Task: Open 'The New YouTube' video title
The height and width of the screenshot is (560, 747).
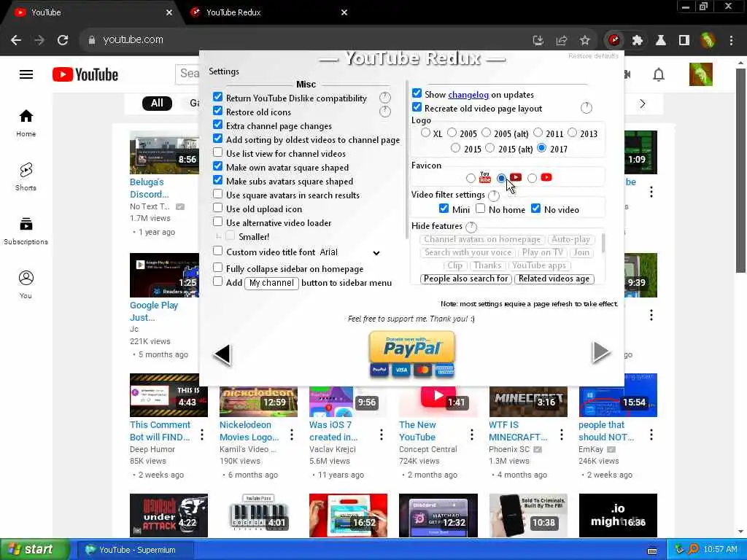Action: pos(417,431)
